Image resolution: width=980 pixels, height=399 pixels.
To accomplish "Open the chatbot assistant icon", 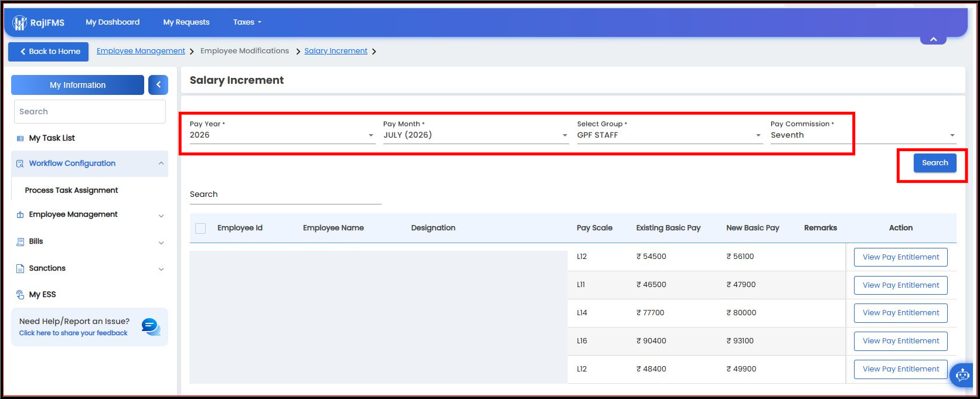I will click(x=962, y=375).
